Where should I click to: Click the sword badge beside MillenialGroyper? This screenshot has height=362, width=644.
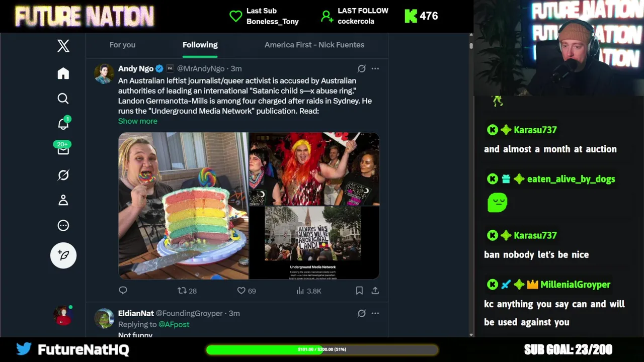pos(506,285)
